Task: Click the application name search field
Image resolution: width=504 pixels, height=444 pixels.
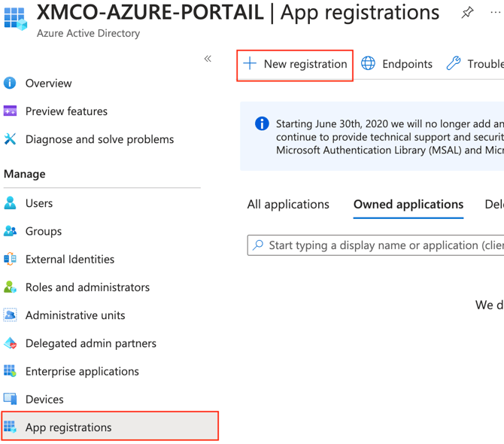Action: pyautogui.click(x=384, y=245)
